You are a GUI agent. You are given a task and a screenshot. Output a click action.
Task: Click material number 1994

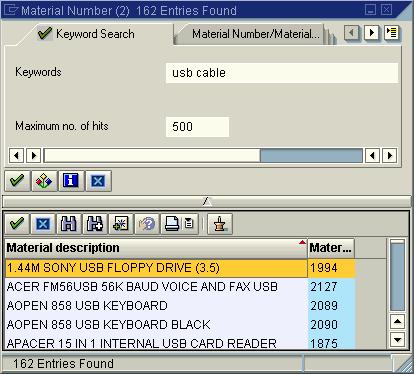(x=331, y=268)
